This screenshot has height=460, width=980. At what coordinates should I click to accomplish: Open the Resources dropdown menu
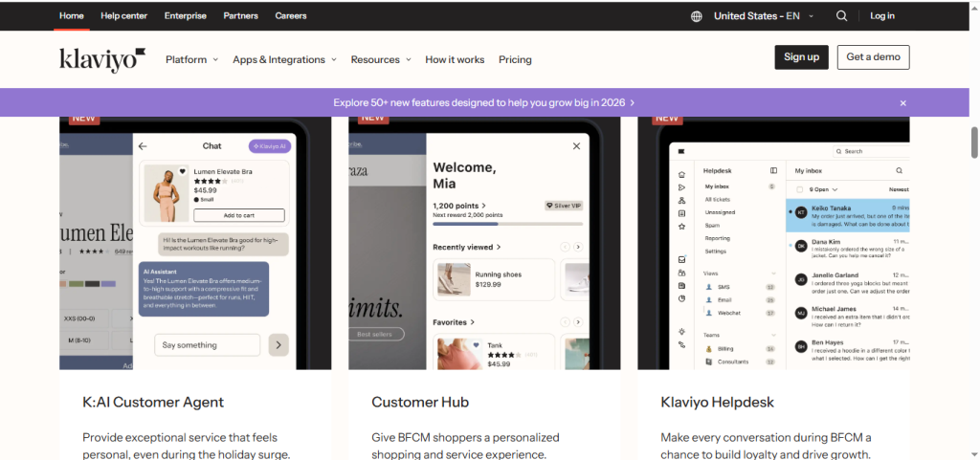coord(380,59)
